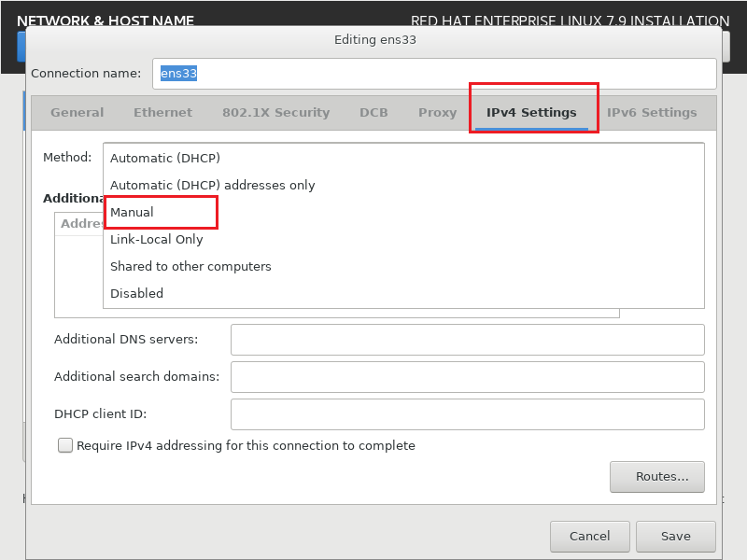
Task: Open the Routes… dialog button
Action: pyautogui.click(x=657, y=477)
